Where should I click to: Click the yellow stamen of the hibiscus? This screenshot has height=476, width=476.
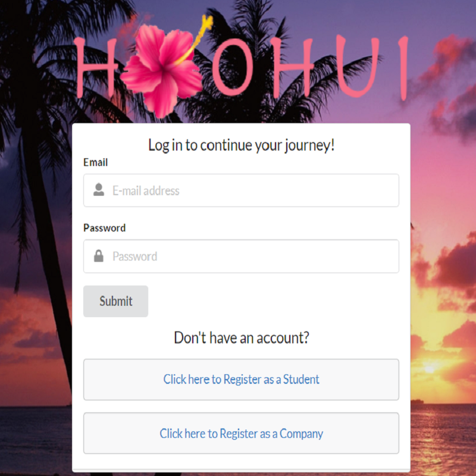(x=196, y=38)
